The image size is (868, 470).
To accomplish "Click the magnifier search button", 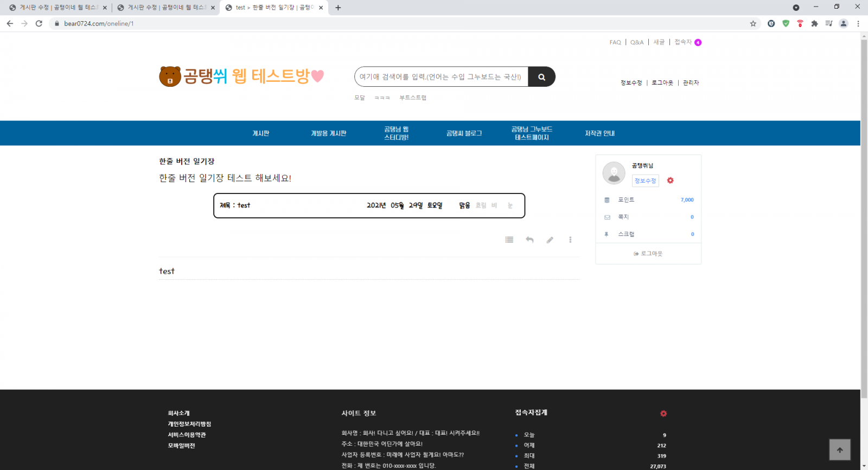I will click(541, 77).
